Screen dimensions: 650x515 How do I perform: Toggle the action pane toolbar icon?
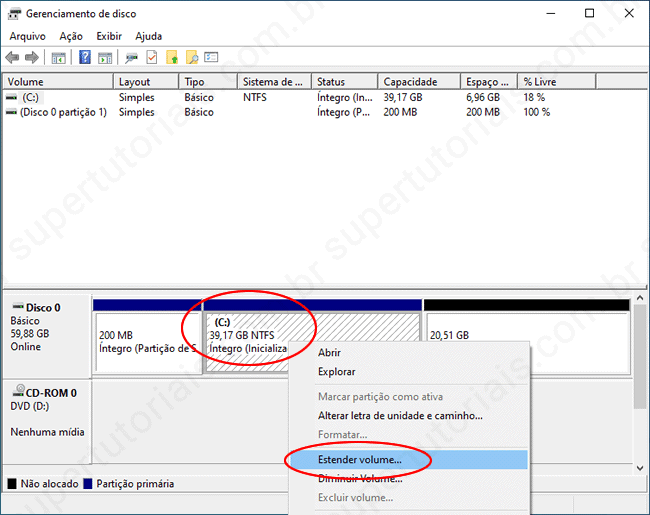105,58
